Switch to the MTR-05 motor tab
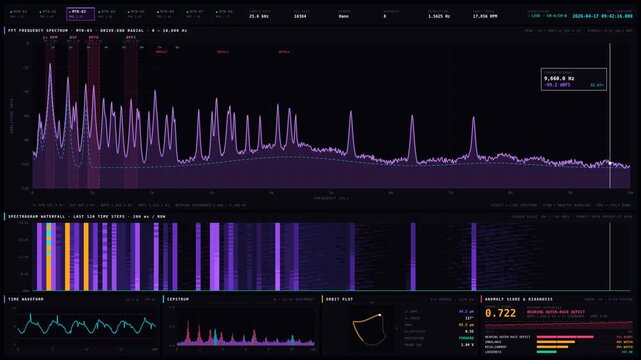This screenshot has width=641, height=360. click(x=139, y=14)
